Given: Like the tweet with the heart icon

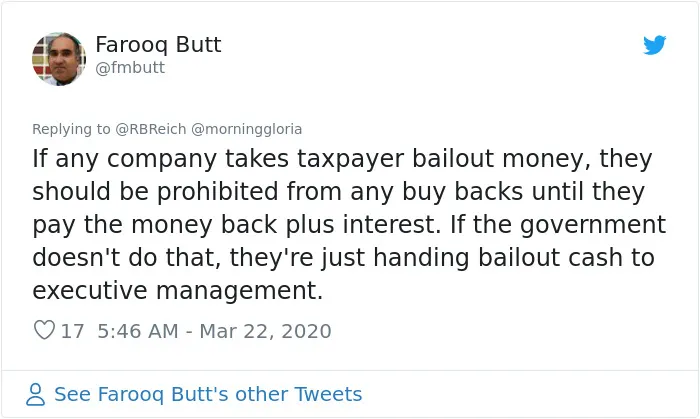Looking at the screenshot, I should point(44,330).
